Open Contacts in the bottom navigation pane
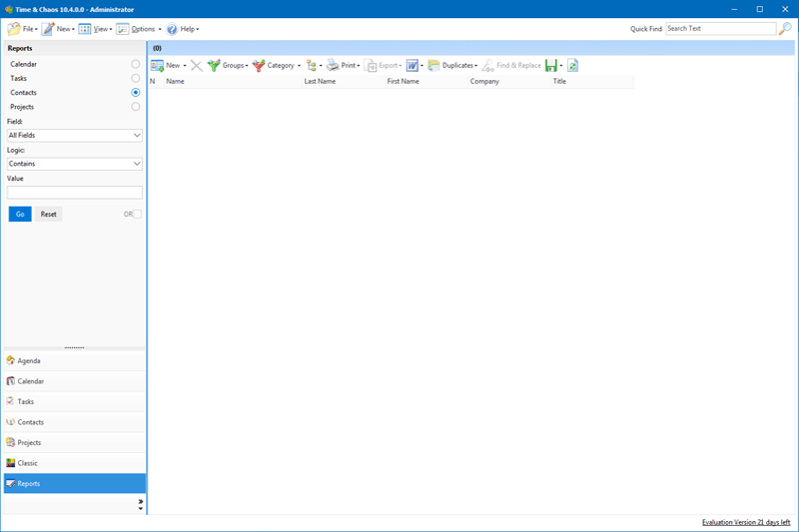 click(74, 422)
